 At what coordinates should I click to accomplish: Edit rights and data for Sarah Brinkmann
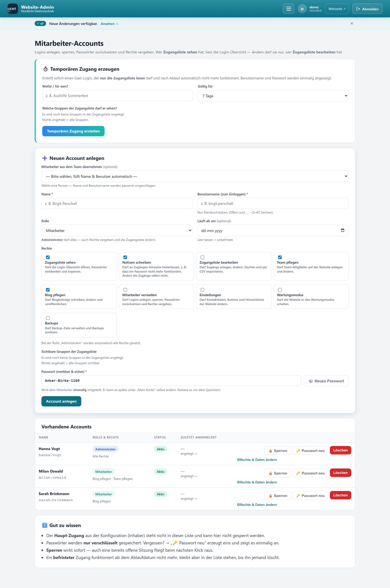click(x=257, y=505)
